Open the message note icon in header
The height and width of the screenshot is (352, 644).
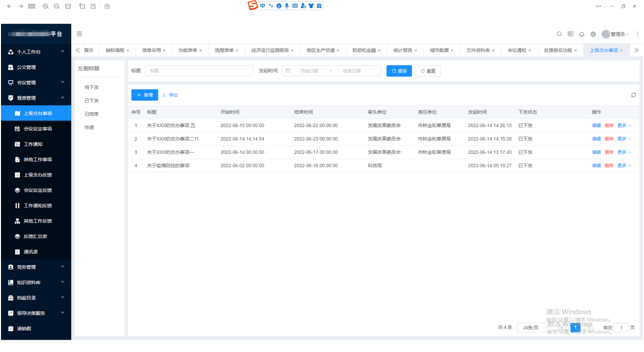tap(570, 34)
